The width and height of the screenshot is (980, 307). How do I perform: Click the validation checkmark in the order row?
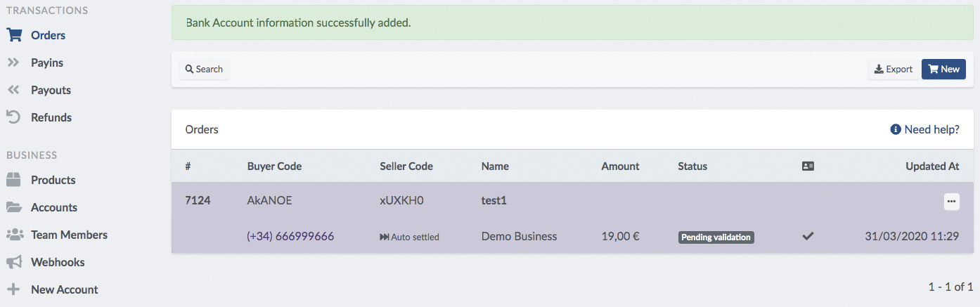808,237
